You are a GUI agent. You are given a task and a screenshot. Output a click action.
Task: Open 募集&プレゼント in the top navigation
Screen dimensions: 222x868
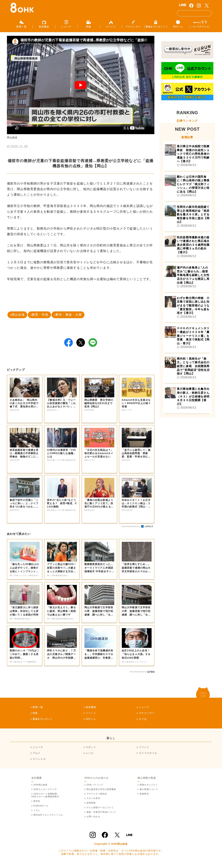(x=155, y=24)
